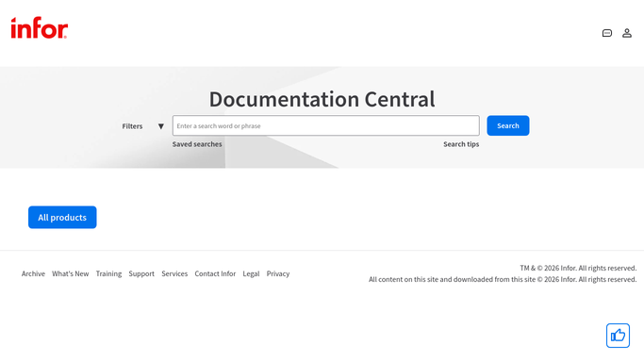Click the All products button
The height and width of the screenshot is (362, 644).
click(x=62, y=217)
